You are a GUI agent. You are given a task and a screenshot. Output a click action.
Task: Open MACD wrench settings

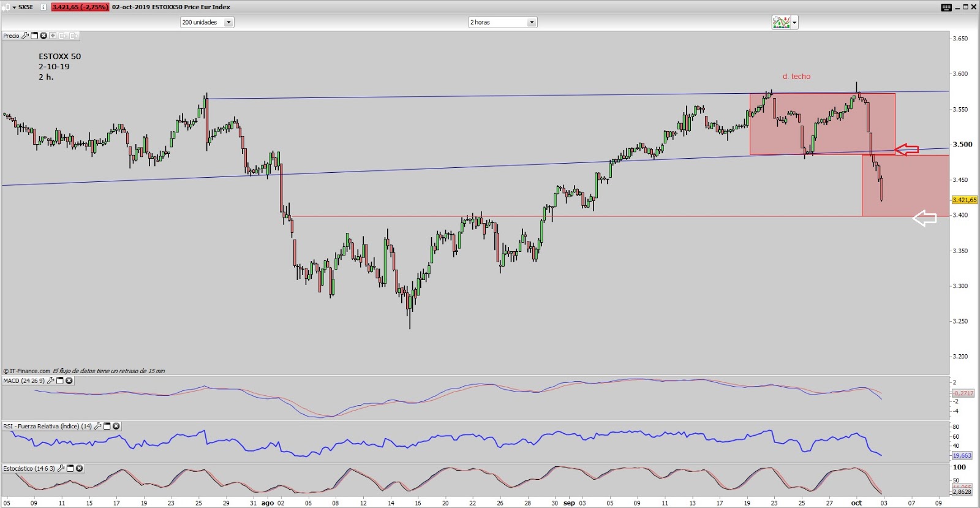click(x=51, y=381)
